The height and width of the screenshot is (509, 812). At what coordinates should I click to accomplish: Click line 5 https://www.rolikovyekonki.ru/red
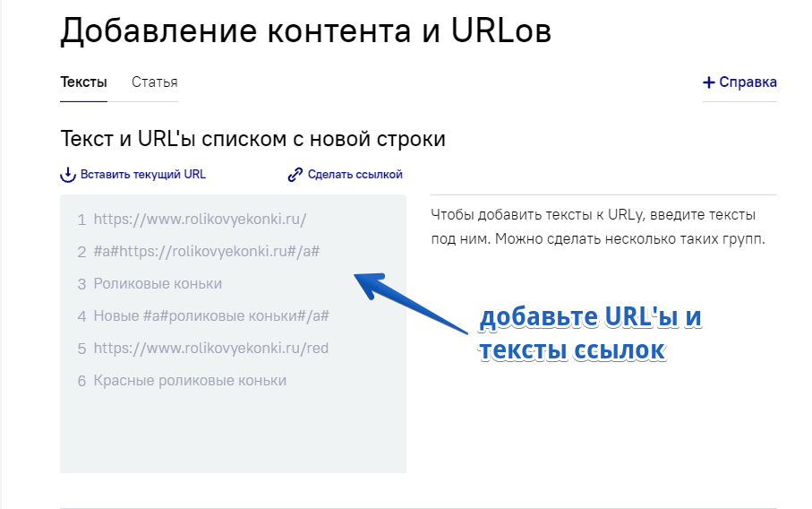point(210,348)
